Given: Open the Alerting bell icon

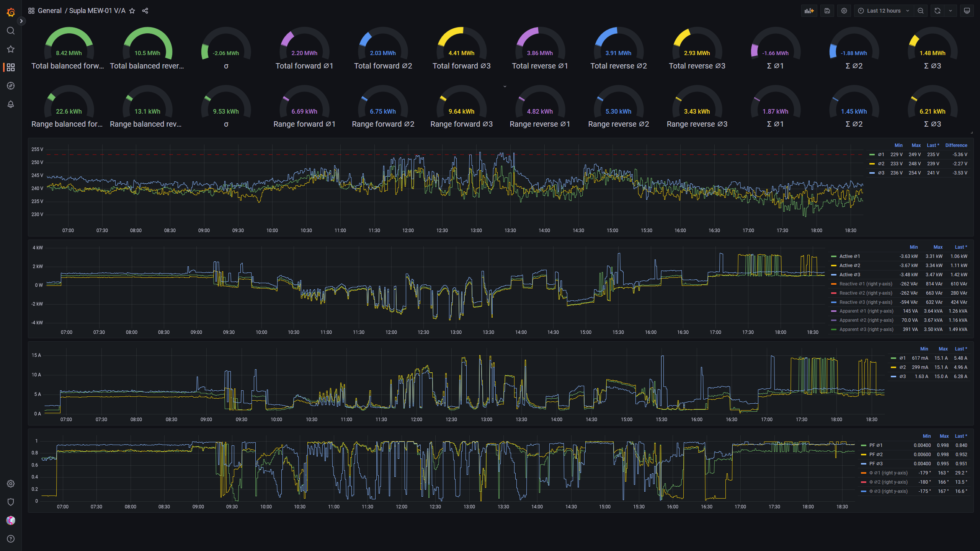Looking at the screenshot, I should [x=11, y=104].
